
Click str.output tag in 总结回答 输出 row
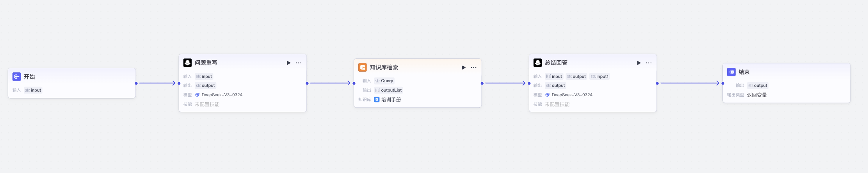coord(555,85)
